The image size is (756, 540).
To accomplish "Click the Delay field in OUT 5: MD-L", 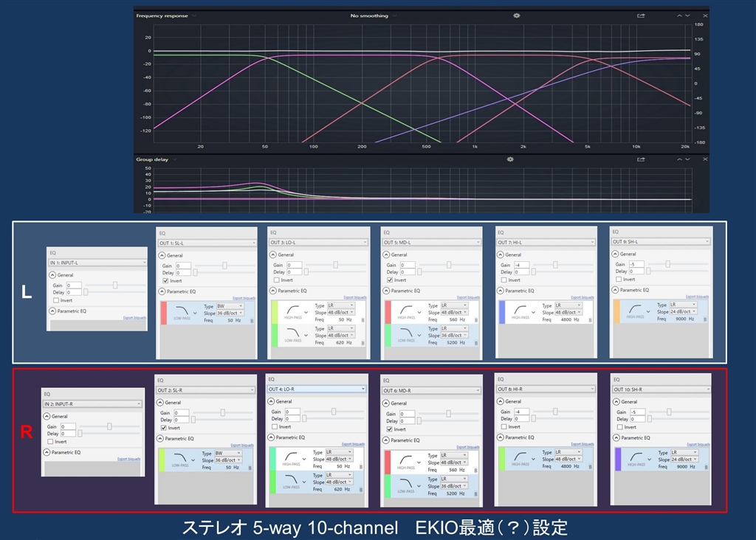I will pos(408,272).
